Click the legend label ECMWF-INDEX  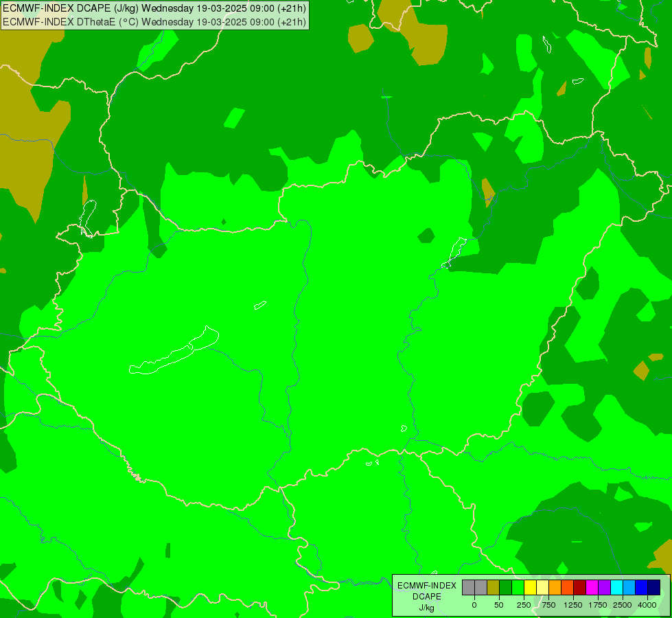pos(427,586)
